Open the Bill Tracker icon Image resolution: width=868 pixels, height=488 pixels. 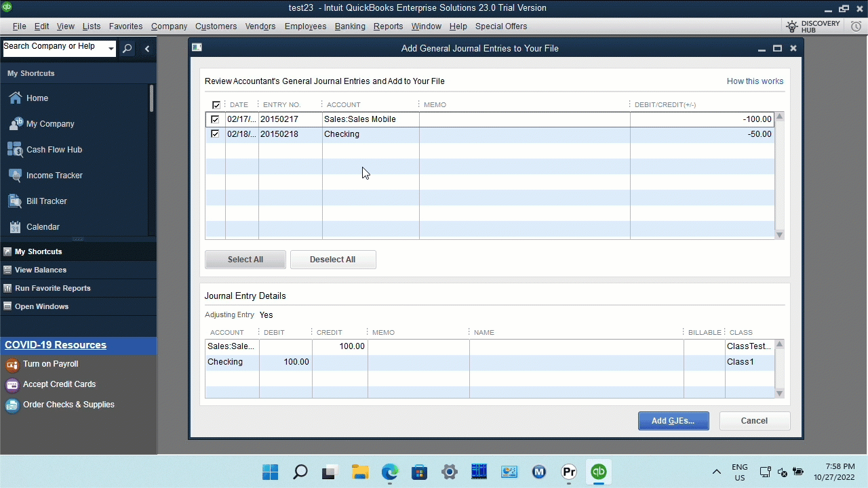coord(15,201)
